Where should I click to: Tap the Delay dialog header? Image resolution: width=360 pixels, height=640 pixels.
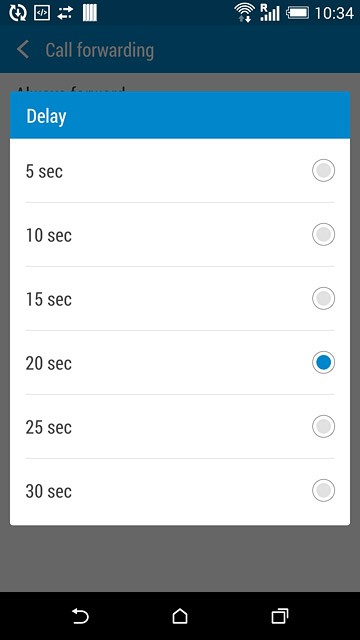tap(180, 115)
